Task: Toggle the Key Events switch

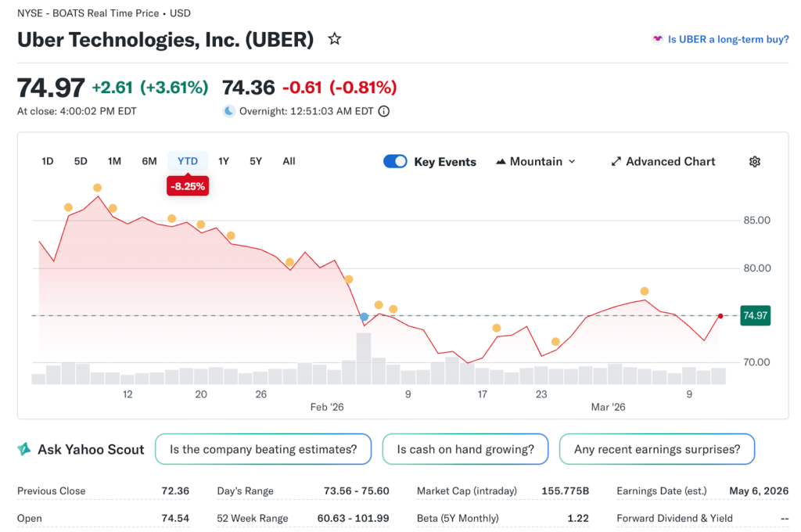Action: (x=395, y=162)
